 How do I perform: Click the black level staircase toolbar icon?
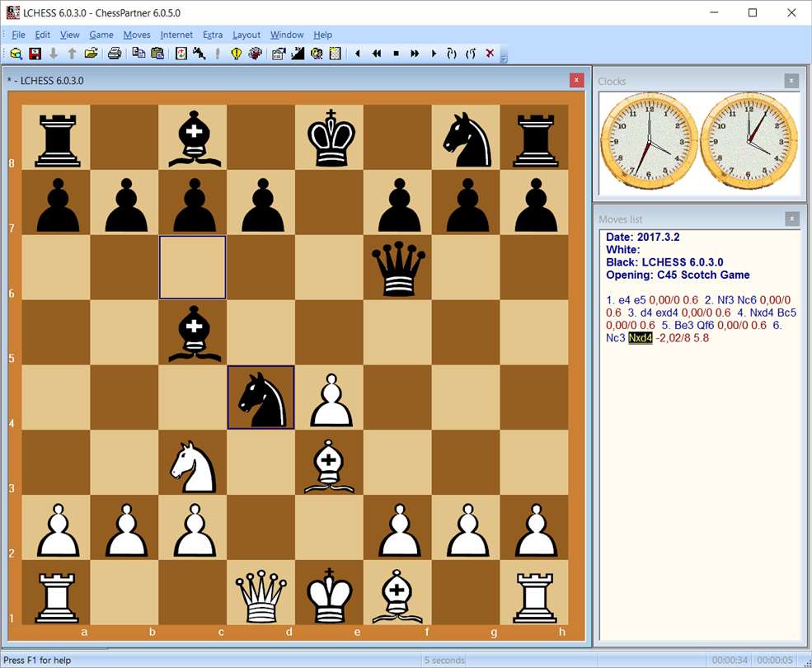pos(298,54)
